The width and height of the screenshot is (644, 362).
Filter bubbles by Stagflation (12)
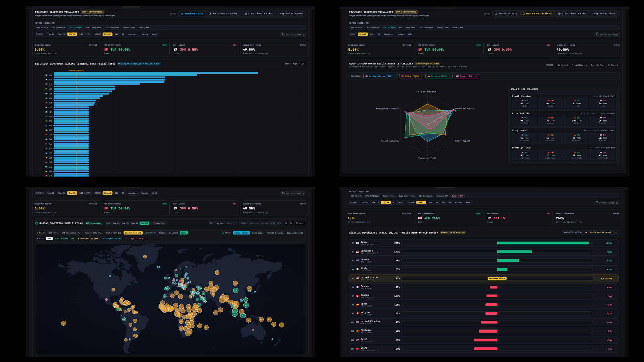(136, 239)
